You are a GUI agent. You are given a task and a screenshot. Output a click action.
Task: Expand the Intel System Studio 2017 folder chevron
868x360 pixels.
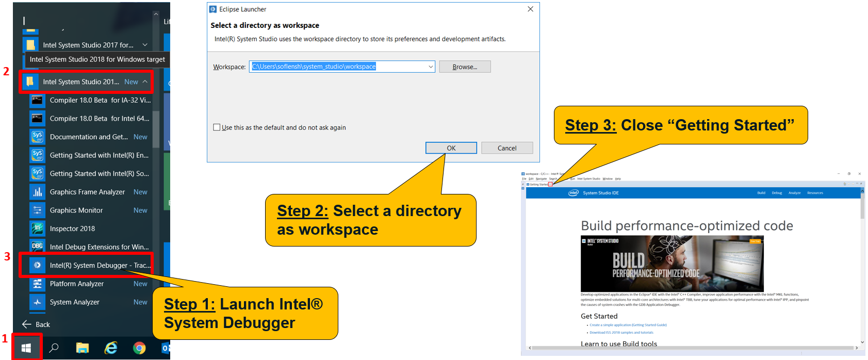click(145, 45)
